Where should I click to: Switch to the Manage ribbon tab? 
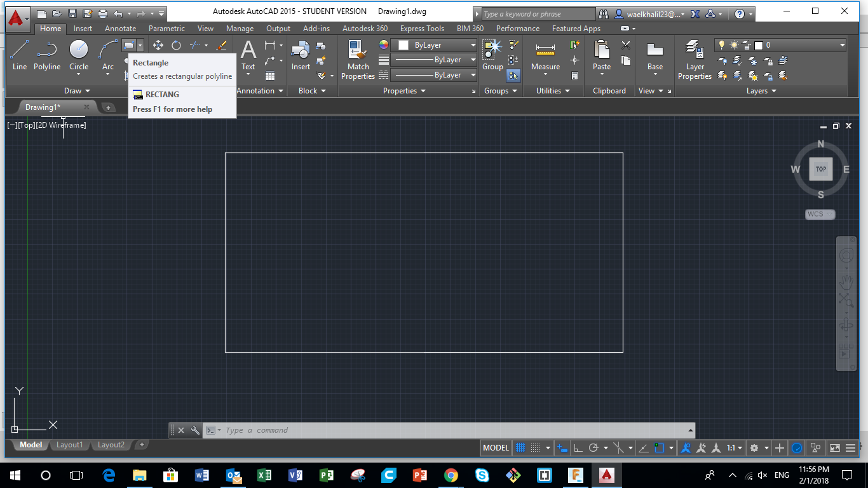240,29
